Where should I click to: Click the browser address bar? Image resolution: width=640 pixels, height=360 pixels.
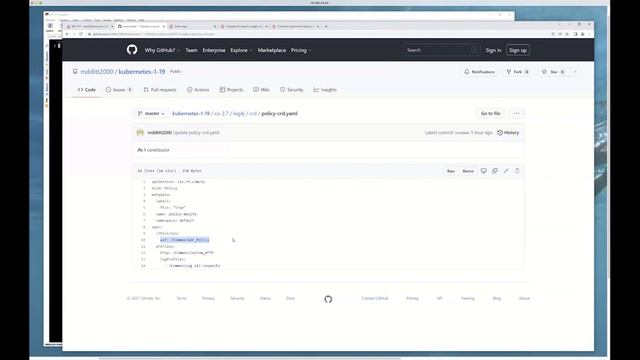tap(318, 34)
